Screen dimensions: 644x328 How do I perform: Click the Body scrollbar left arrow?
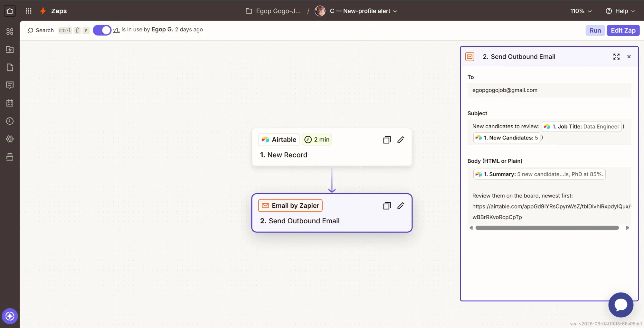pyautogui.click(x=471, y=228)
